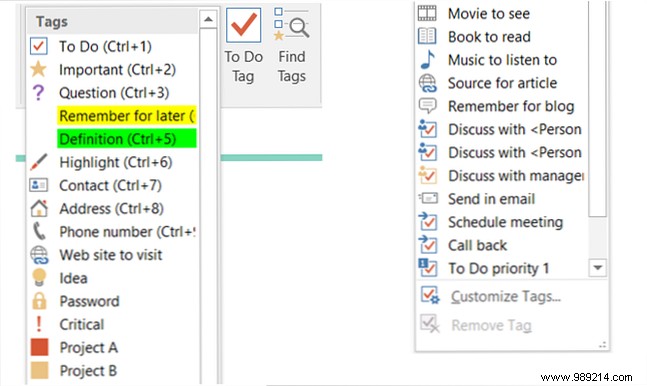The height and width of the screenshot is (386, 647).
Task: Click the To Do priority 1 icon
Action: [427, 268]
